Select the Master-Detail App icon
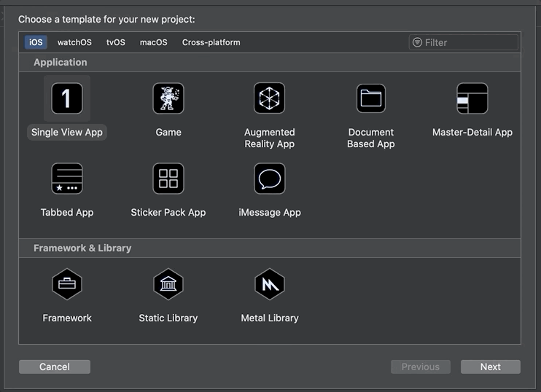The width and height of the screenshot is (541, 392). pyautogui.click(x=472, y=98)
